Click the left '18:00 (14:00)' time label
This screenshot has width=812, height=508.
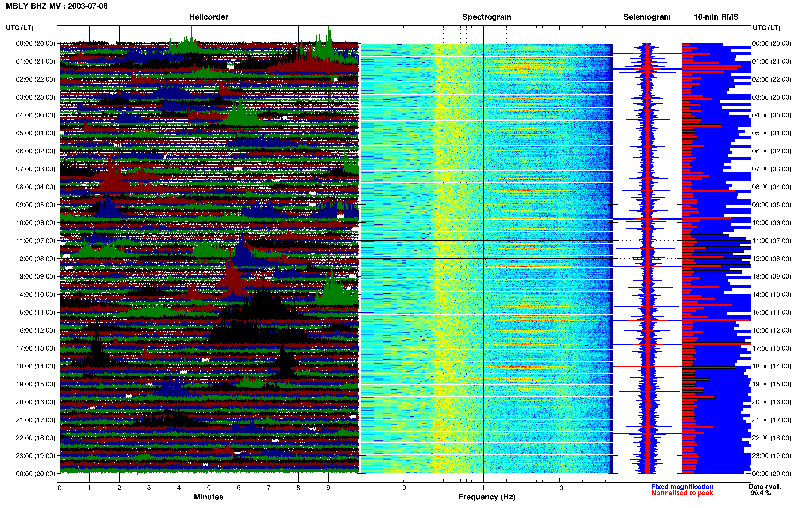coord(36,366)
